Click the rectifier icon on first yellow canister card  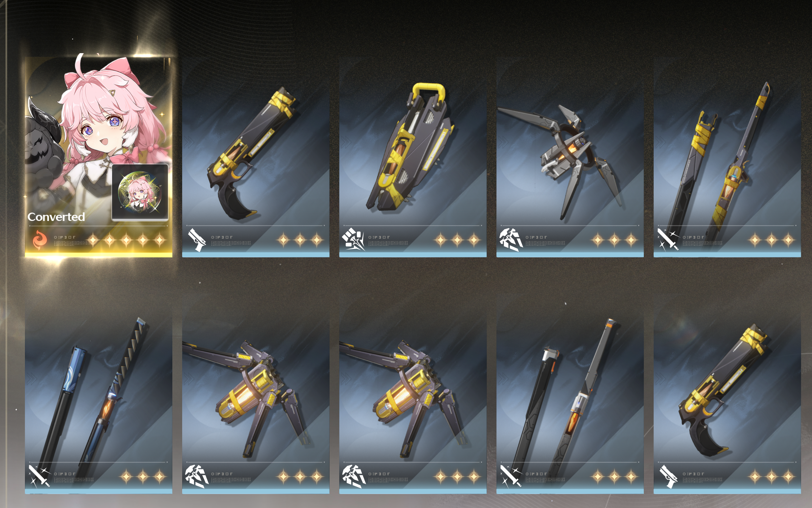coord(197,476)
